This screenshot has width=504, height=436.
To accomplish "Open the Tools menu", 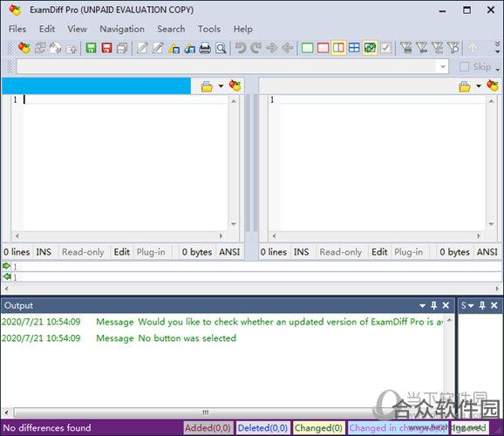I will [209, 29].
